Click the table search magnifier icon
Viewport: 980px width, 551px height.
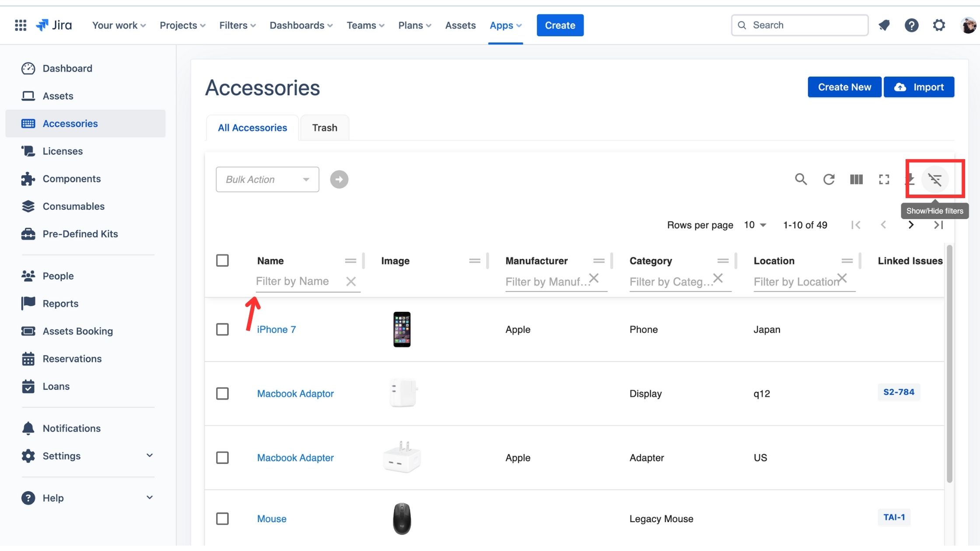pos(801,179)
